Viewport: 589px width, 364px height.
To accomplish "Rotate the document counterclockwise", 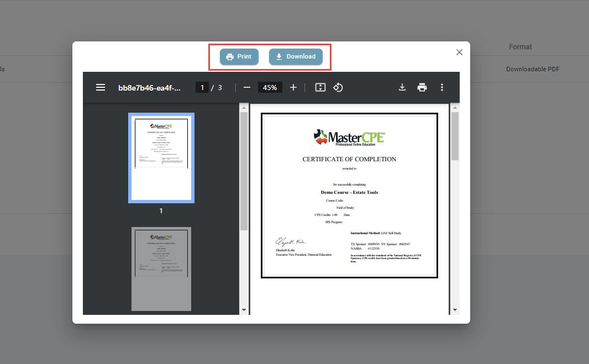I will (338, 87).
